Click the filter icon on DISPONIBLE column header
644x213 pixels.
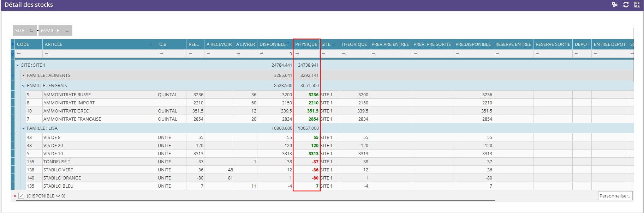tap(288, 44)
